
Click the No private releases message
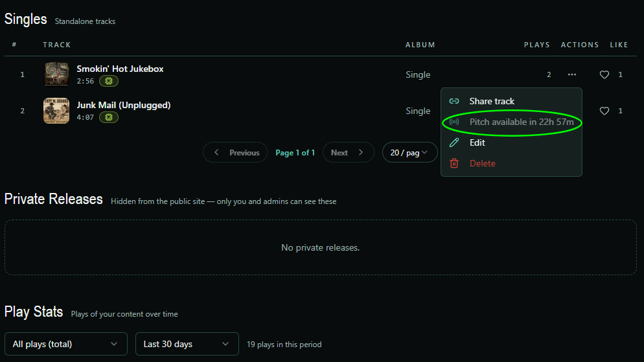[320, 247]
